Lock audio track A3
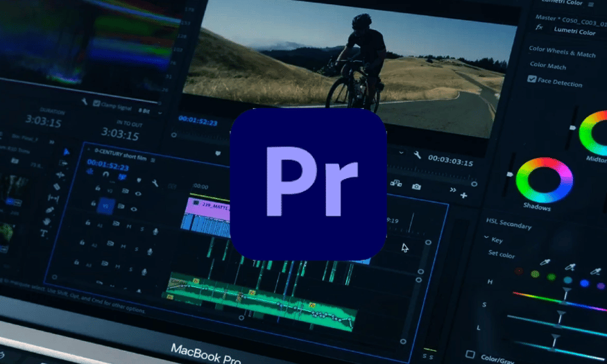This screenshot has height=364, width=607. pyautogui.click(x=76, y=262)
